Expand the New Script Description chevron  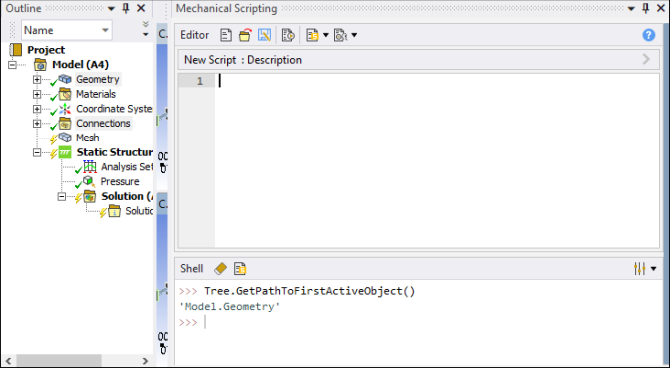[646, 59]
